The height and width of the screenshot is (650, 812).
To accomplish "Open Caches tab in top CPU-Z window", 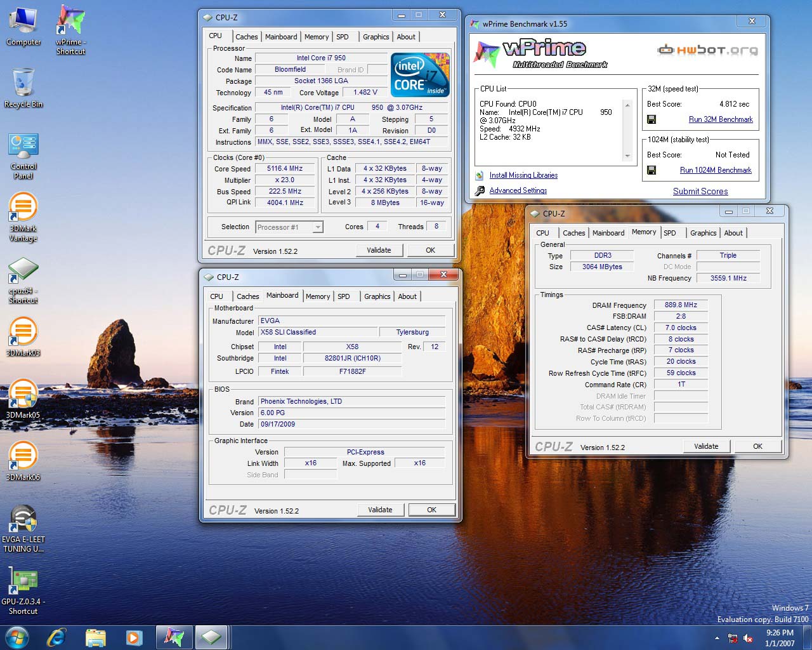I will pyautogui.click(x=246, y=37).
